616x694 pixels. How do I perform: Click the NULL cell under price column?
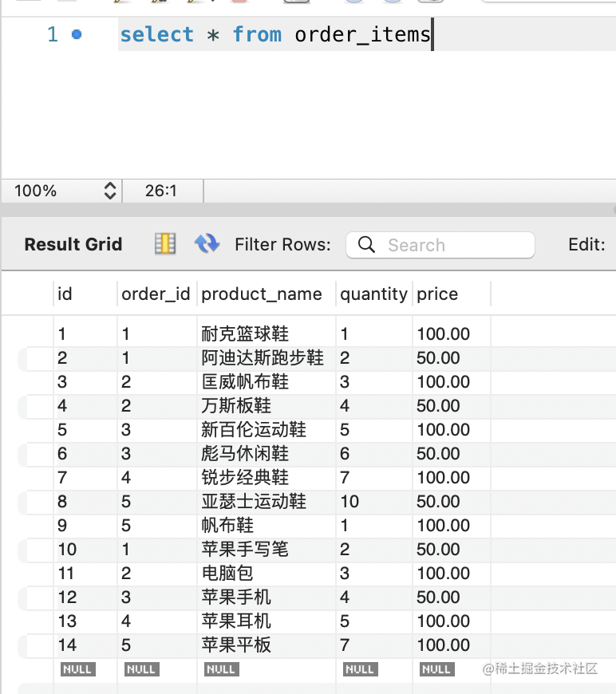pos(436,669)
